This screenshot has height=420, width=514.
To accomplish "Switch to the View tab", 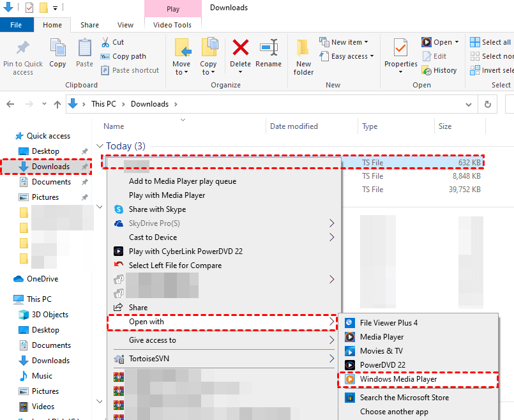I will (x=126, y=25).
